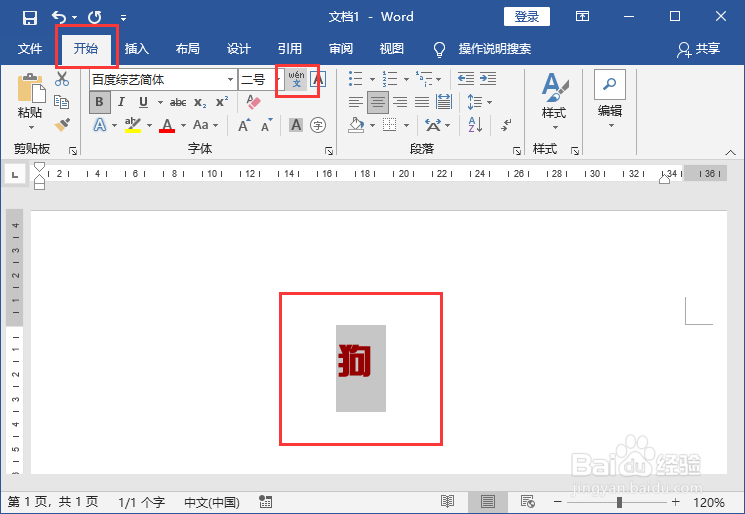The height and width of the screenshot is (514, 745).
Task: Click the 粘贴 paste button
Action: (30, 101)
